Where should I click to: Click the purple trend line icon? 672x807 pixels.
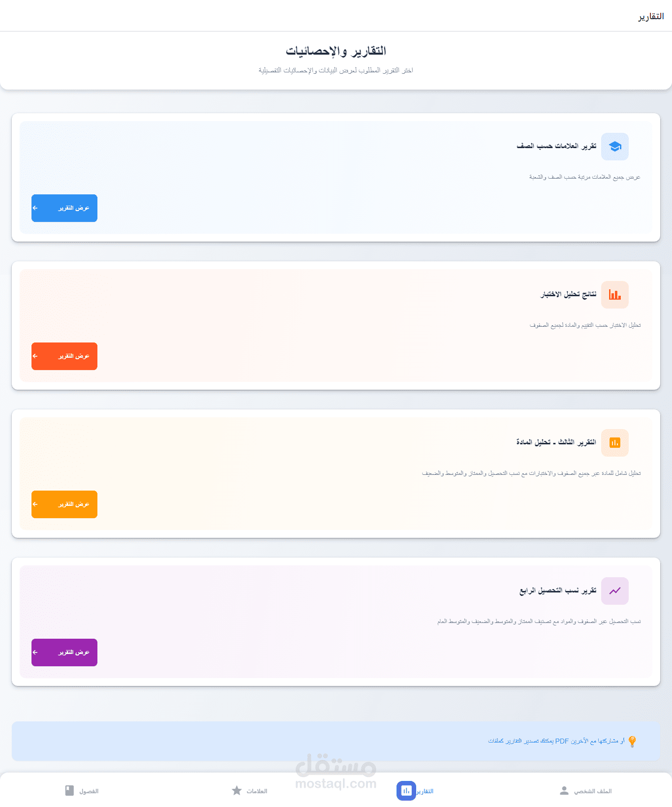(x=615, y=591)
